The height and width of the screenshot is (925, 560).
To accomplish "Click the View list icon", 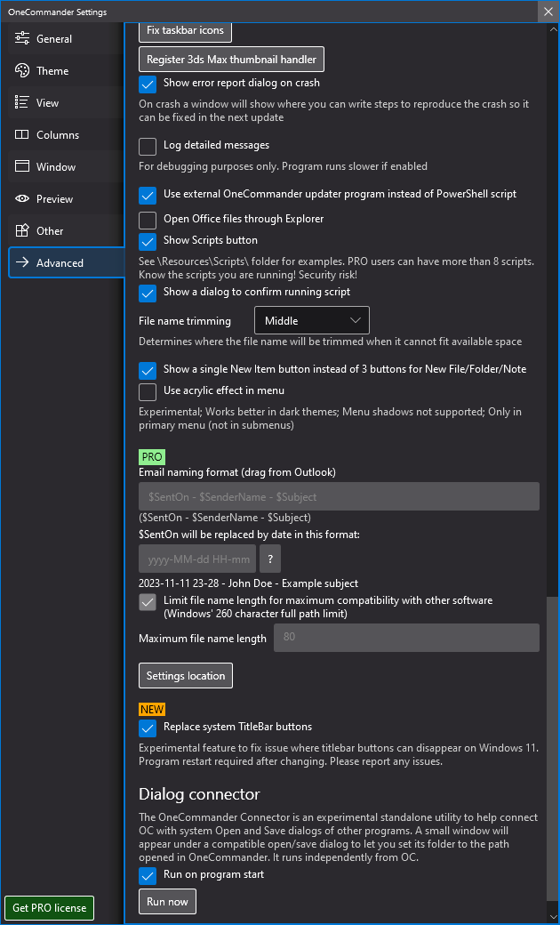I will [21, 103].
